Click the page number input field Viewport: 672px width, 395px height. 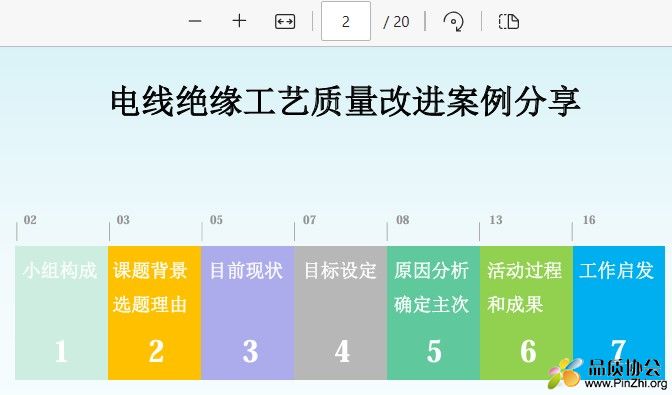tap(346, 21)
